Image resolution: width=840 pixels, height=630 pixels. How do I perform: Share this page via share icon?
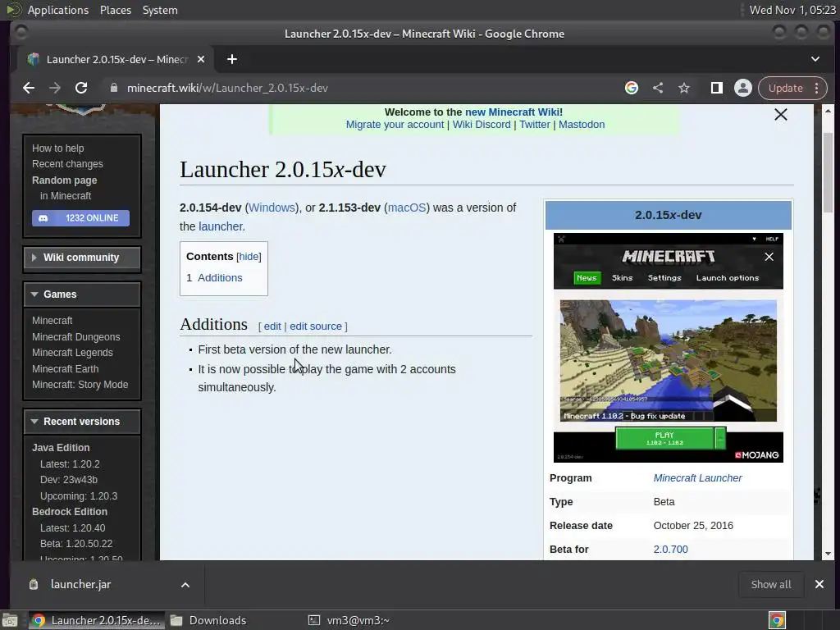(658, 88)
